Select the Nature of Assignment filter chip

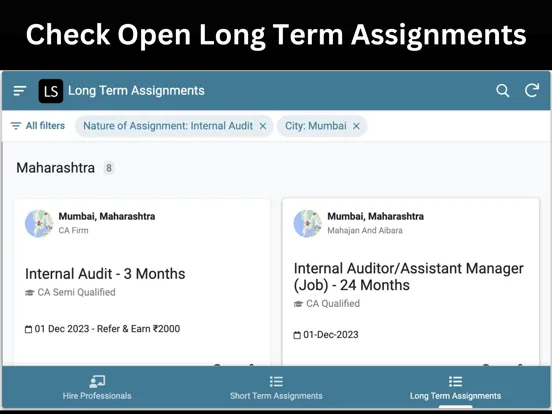point(174,126)
